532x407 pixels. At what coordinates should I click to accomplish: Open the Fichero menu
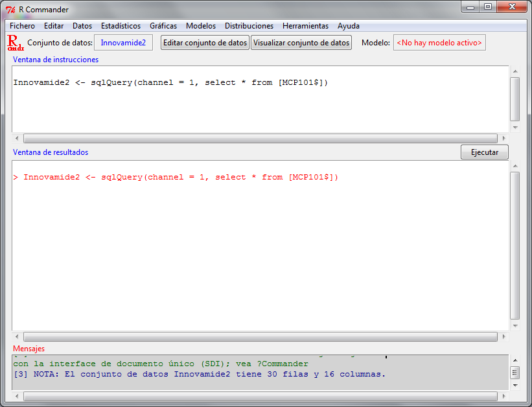pos(22,26)
